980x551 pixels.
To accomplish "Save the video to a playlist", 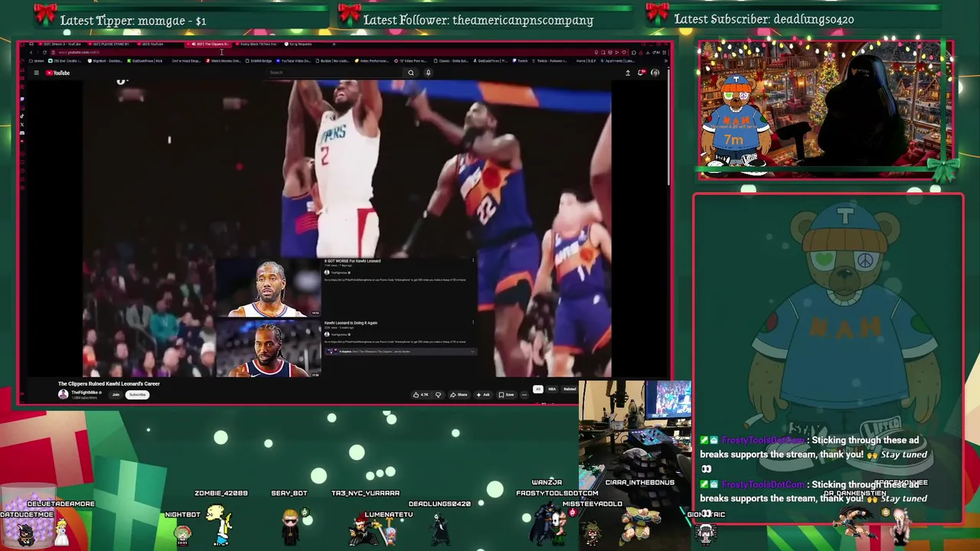I will coord(506,395).
